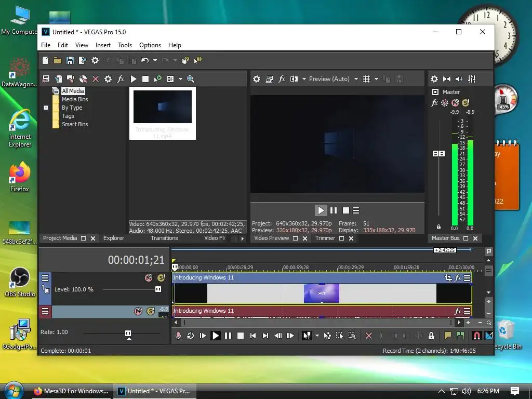Switch to Transitions tab
The image size is (532, 399).
pos(164,238)
